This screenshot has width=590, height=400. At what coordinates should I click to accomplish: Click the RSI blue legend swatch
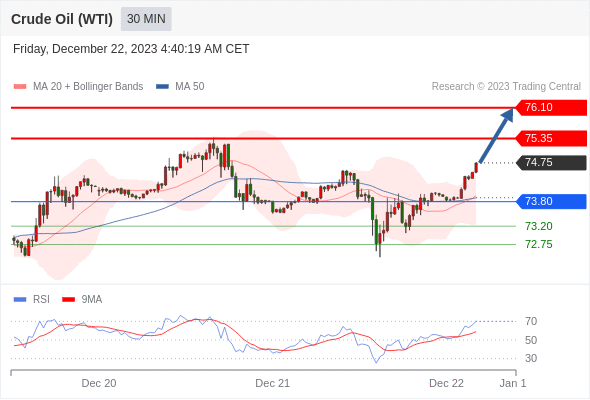tap(20, 300)
